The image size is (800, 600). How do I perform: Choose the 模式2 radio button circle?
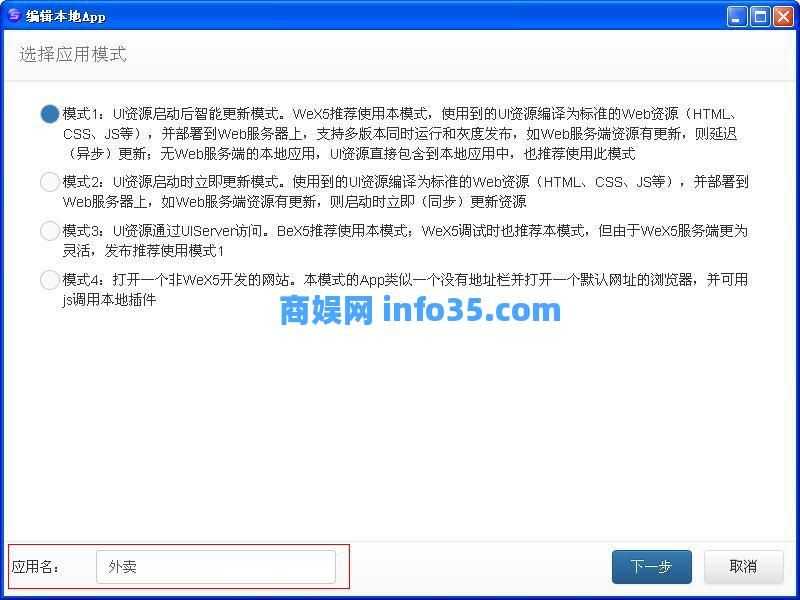click(49, 182)
